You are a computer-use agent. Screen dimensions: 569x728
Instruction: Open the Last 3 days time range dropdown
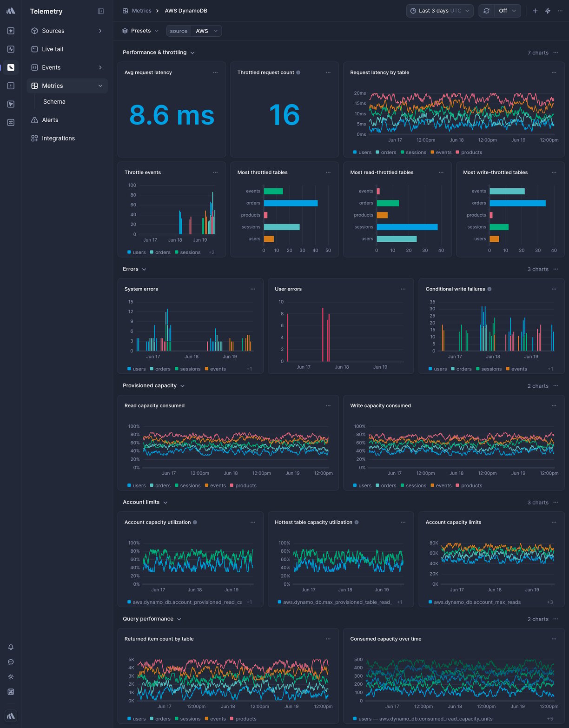[x=440, y=11]
